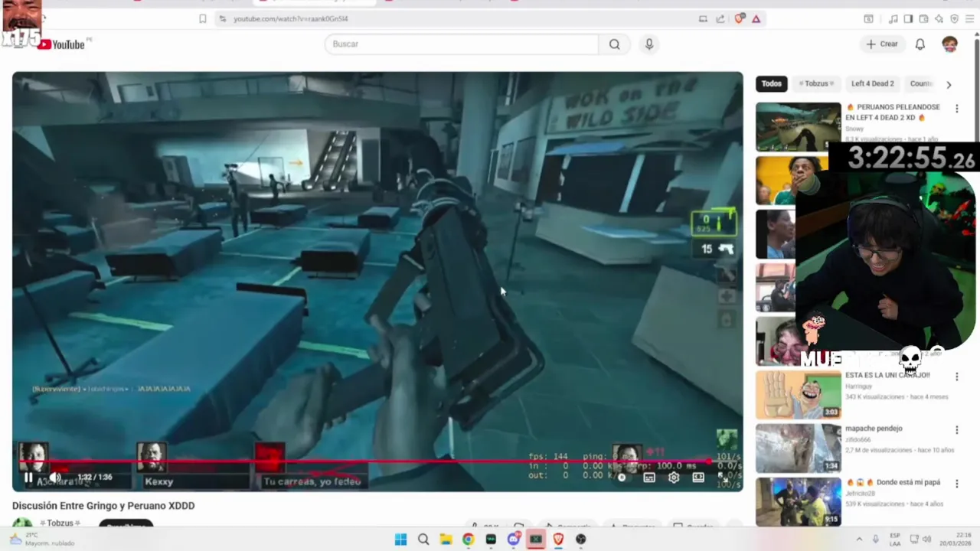Open options for ESTA ES LA UNI video
980x551 pixels.
click(x=956, y=377)
